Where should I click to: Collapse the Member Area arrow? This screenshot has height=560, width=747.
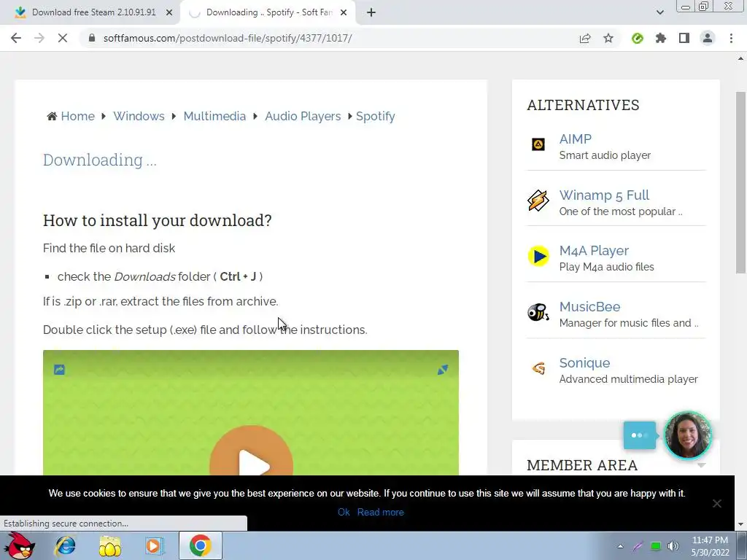[x=701, y=465]
